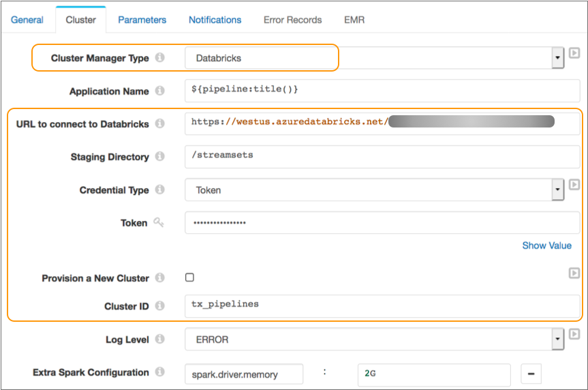The image size is (588, 390).
Task: Show info for Provision a New Cluster
Action: coord(159,277)
